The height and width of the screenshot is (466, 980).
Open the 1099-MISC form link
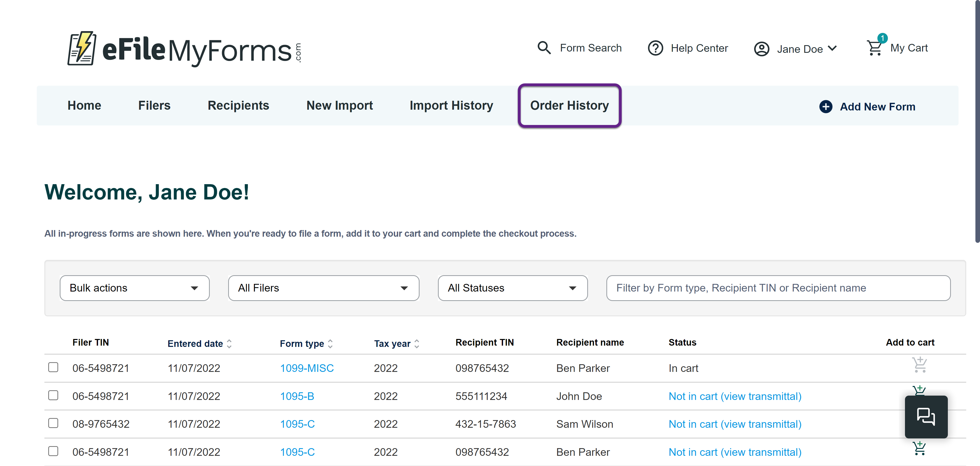(307, 368)
